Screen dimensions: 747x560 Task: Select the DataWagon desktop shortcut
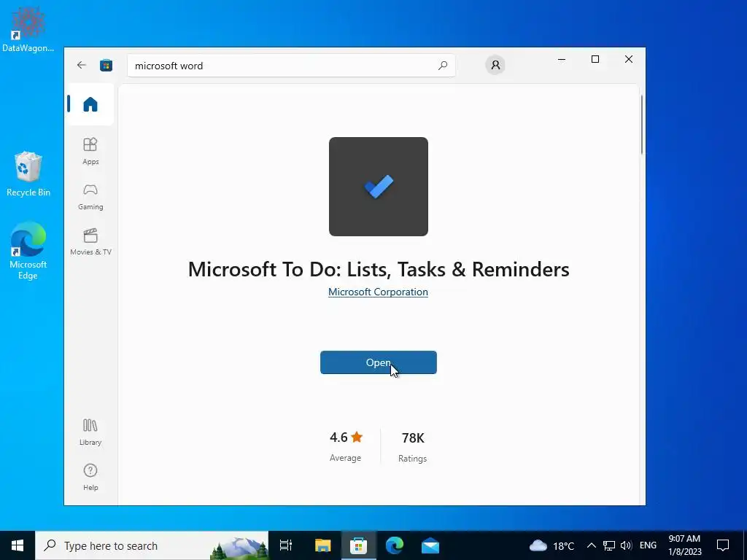point(28,29)
